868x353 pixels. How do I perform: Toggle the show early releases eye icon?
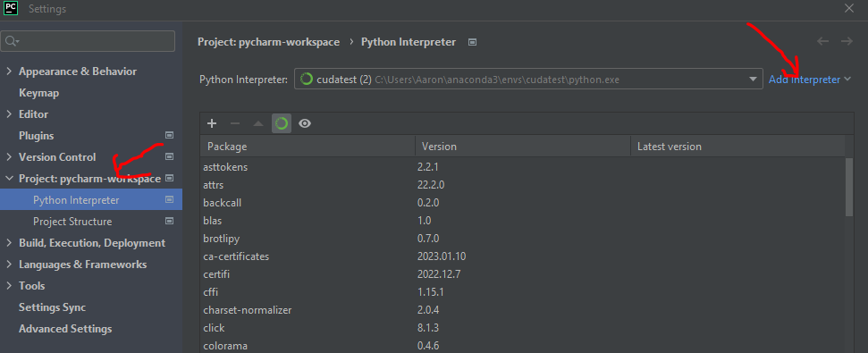305,123
